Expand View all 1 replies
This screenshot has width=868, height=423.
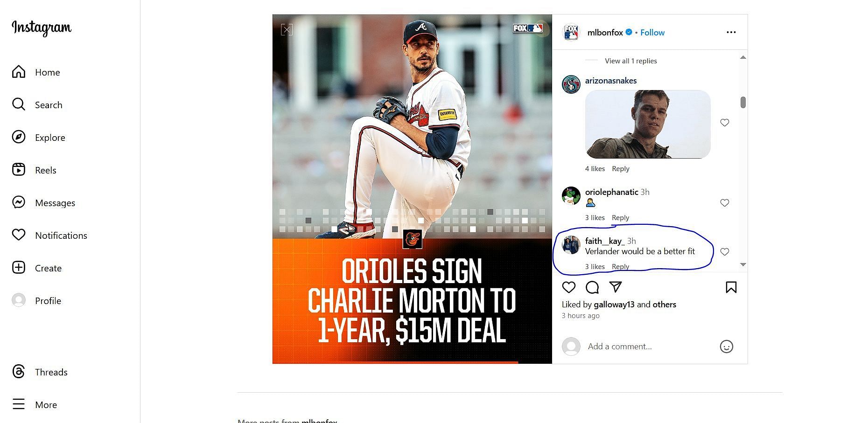630,61
